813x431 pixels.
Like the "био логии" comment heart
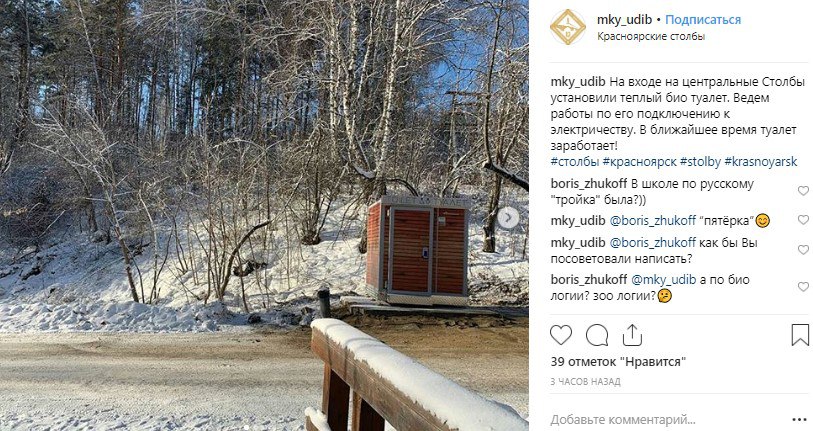[x=803, y=287]
